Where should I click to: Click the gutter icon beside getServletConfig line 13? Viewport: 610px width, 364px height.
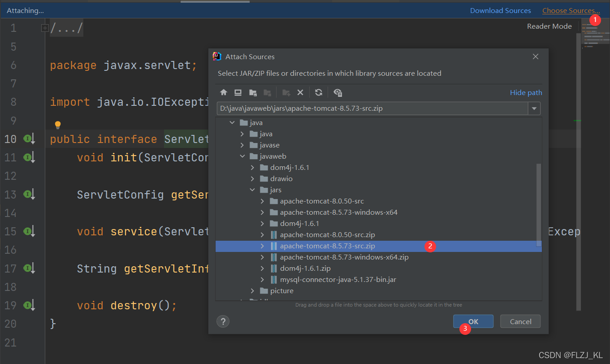click(29, 195)
